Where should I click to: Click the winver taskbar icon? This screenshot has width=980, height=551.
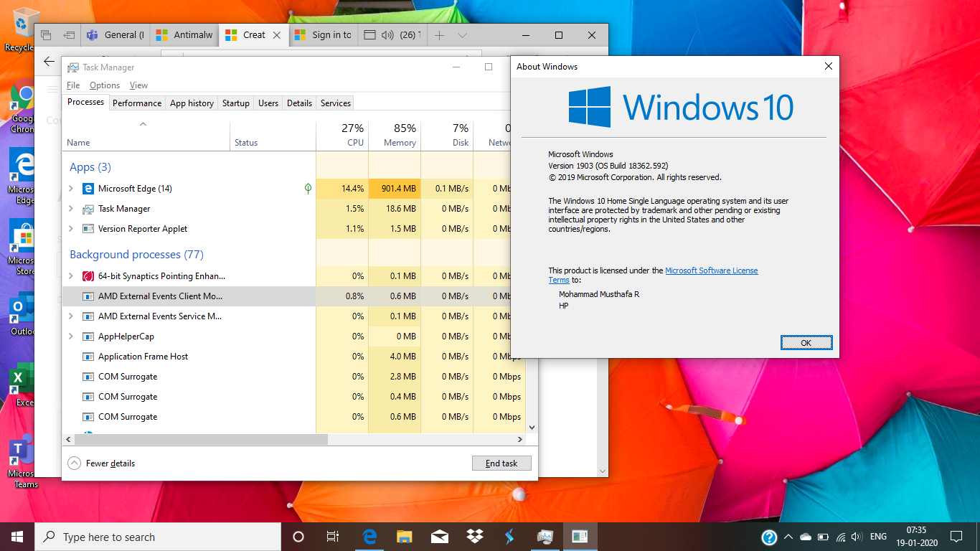point(580,537)
